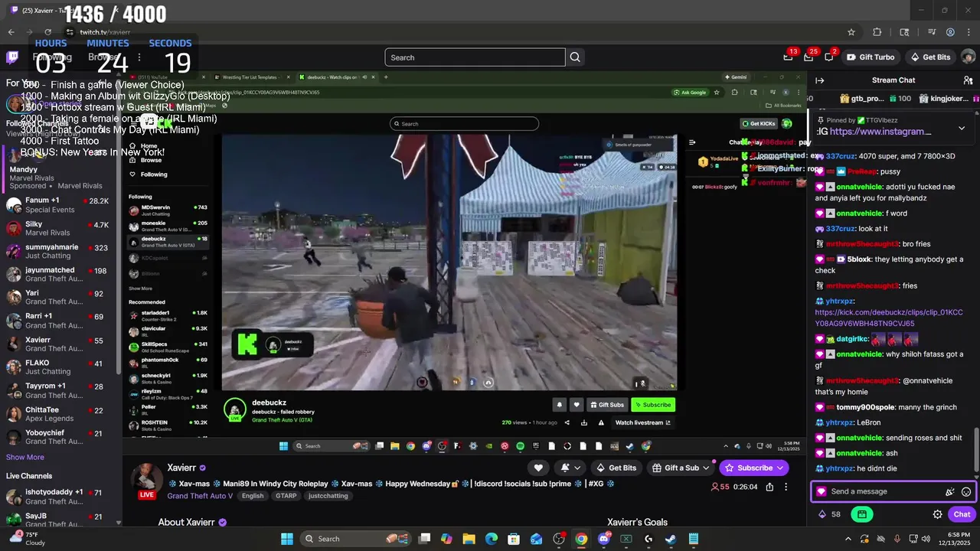Viewport: 980px width, 551px height.
Task: Expand Show More followed channels
Action: tap(25, 457)
